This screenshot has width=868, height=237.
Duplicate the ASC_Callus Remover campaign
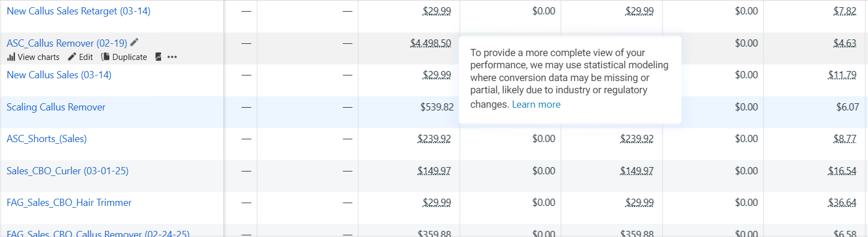tap(124, 57)
